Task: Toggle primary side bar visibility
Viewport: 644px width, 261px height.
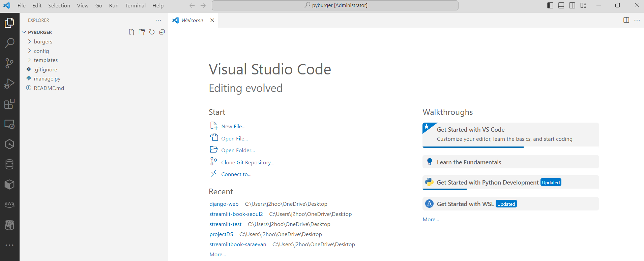Action: [x=550, y=5]
